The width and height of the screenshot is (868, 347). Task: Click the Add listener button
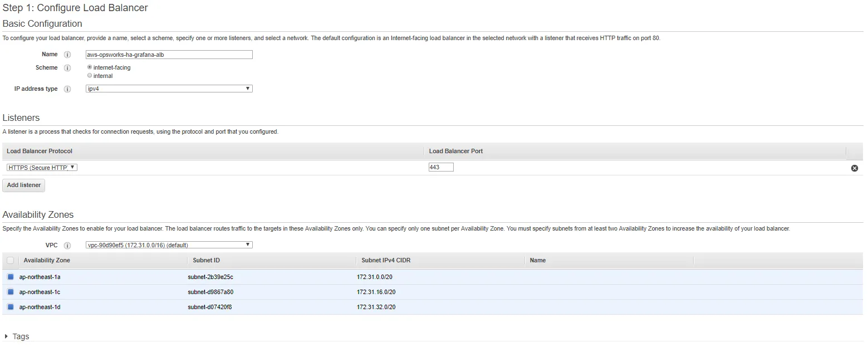(x=24, y=185)
